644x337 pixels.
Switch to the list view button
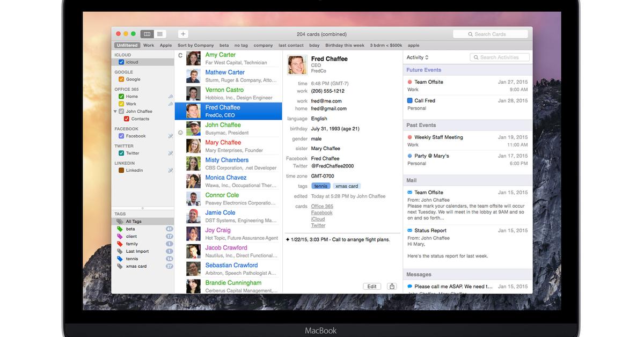click(x=160, y=34)
